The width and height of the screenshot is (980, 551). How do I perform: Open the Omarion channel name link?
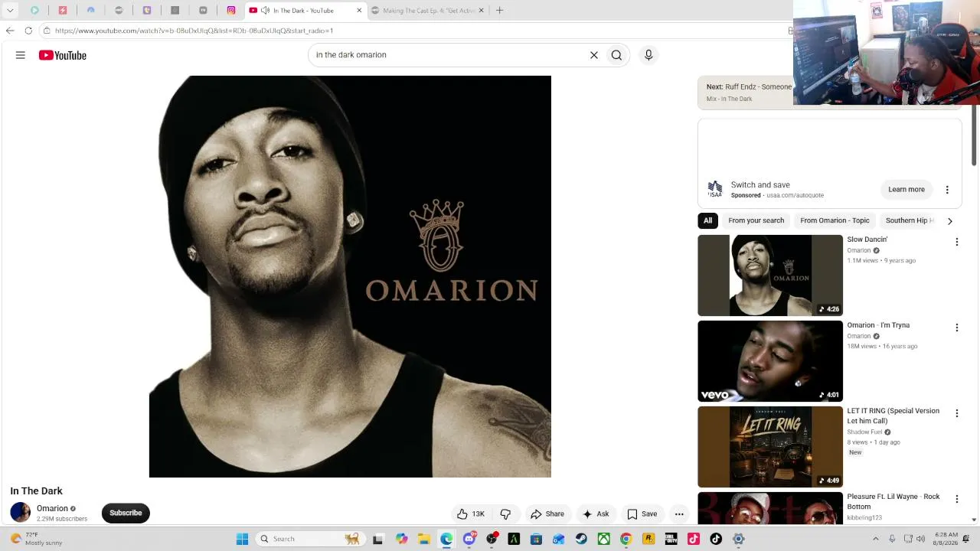[52, 508]
